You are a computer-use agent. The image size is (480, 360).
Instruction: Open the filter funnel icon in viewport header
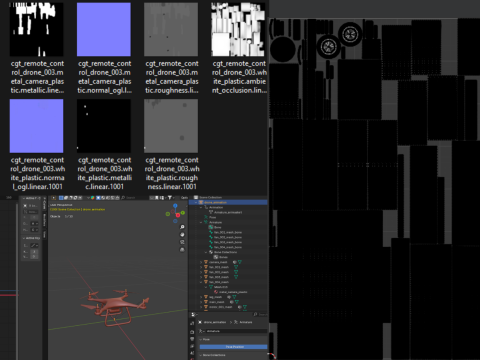coord(170,198)
